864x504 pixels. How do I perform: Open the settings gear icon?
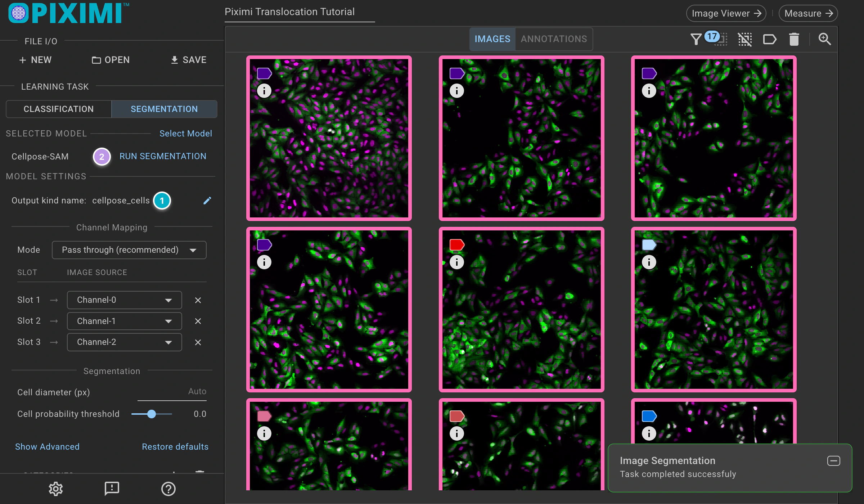(x=56, y=489)
